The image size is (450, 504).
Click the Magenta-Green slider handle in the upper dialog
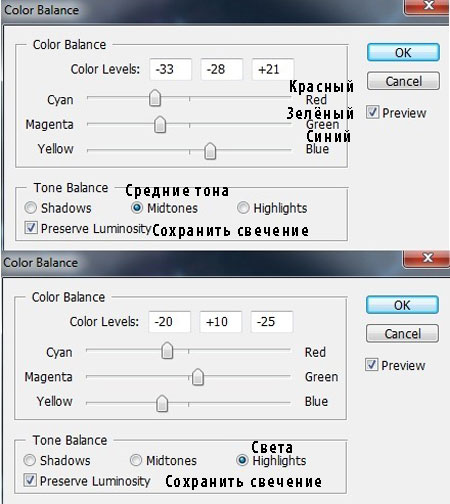(x=160, y=125)
